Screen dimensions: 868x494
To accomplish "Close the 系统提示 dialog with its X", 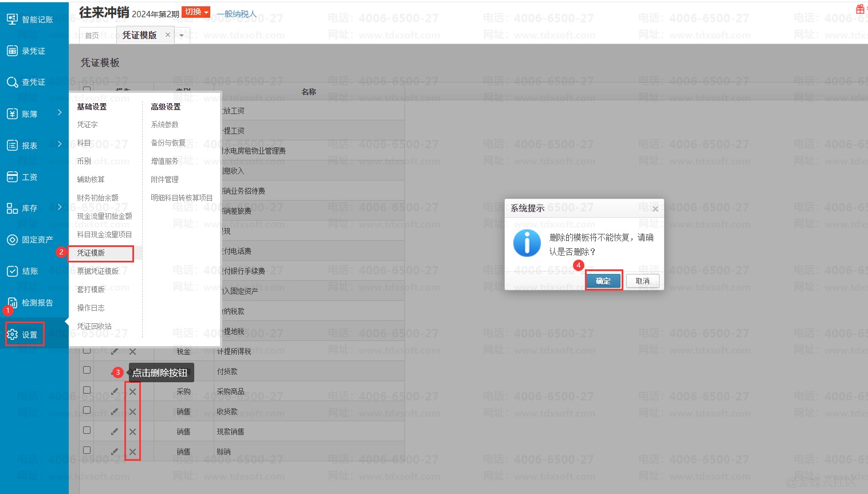I will point(655,209).
